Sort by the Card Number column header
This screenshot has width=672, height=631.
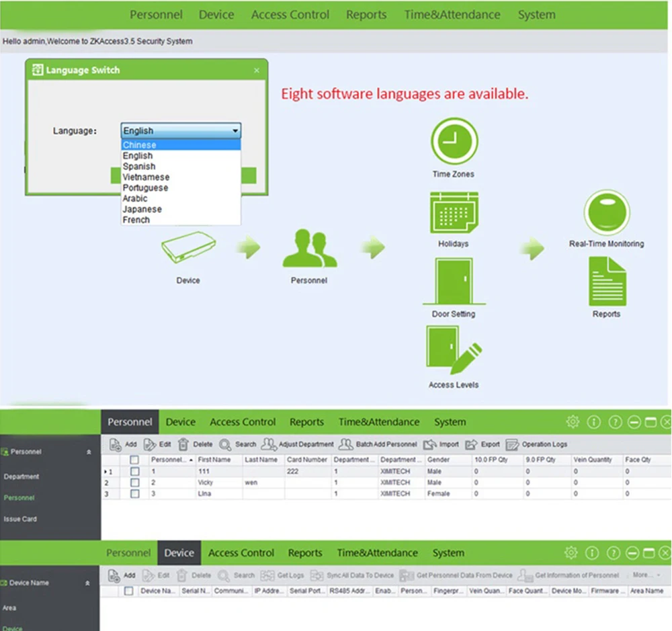click(x=308, y=460)
